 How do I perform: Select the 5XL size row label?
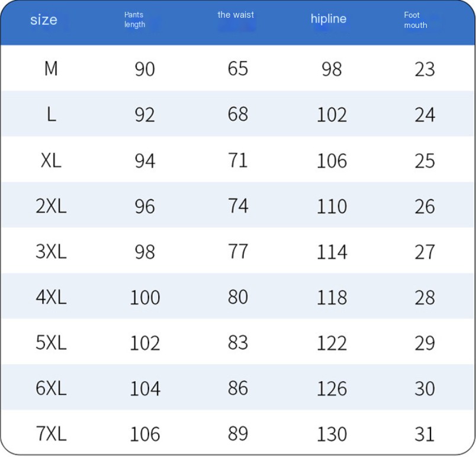pos(51,343)
